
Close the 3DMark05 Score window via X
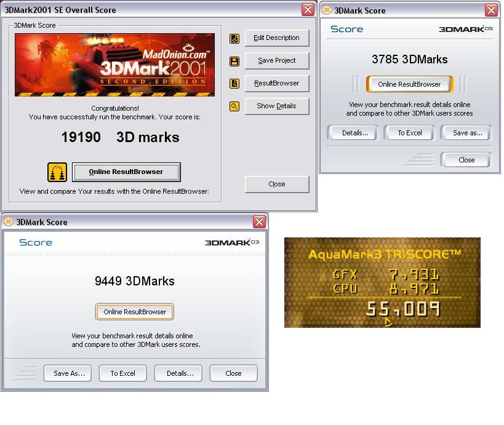tap(491, 10)
